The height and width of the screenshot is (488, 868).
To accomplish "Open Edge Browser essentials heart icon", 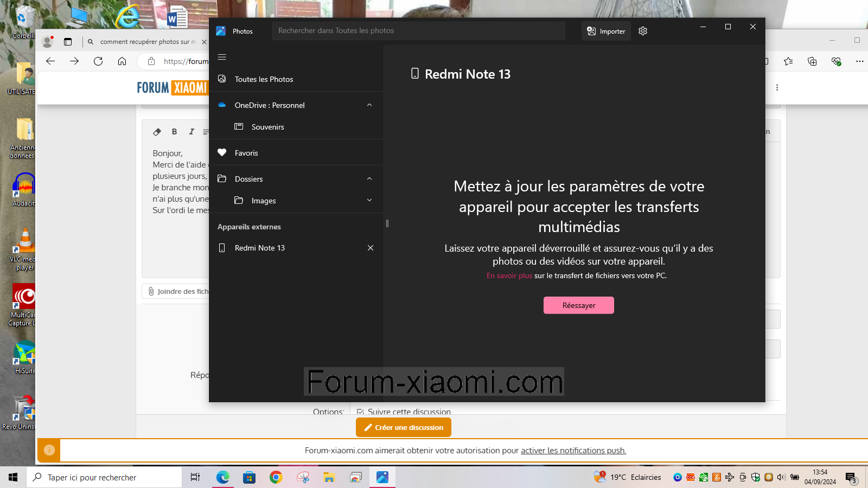I will pos(836,61).
